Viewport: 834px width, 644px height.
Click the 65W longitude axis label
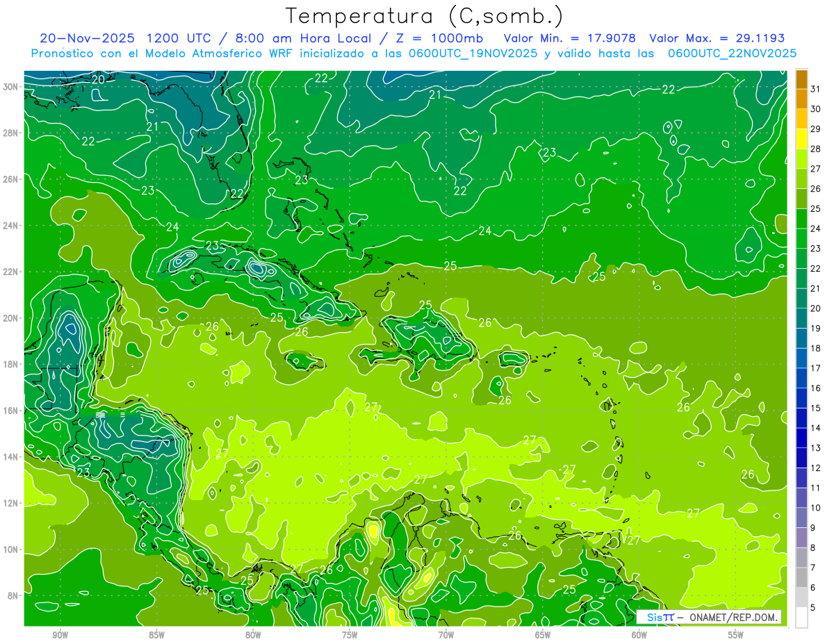543,634
